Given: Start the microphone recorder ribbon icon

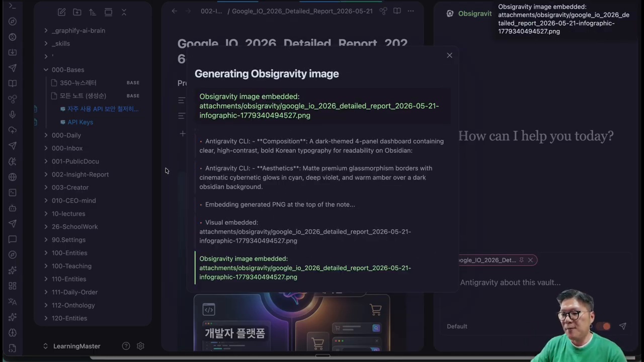Looking at the screenshot, I should point(13,115).
